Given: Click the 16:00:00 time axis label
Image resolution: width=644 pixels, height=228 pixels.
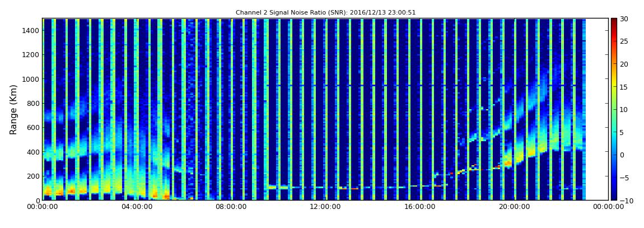Looking at the screenshot, I should pyautogui.click(x=421, y=207).
